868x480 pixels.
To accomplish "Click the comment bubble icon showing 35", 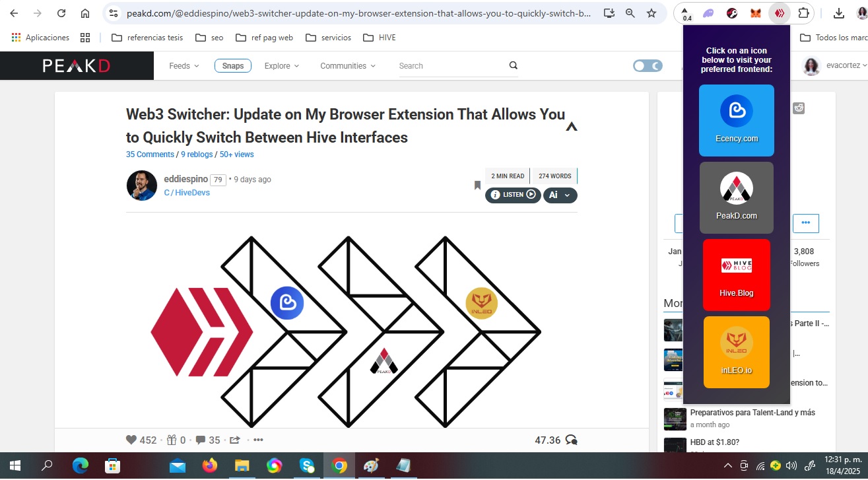I will click(201, 440).
